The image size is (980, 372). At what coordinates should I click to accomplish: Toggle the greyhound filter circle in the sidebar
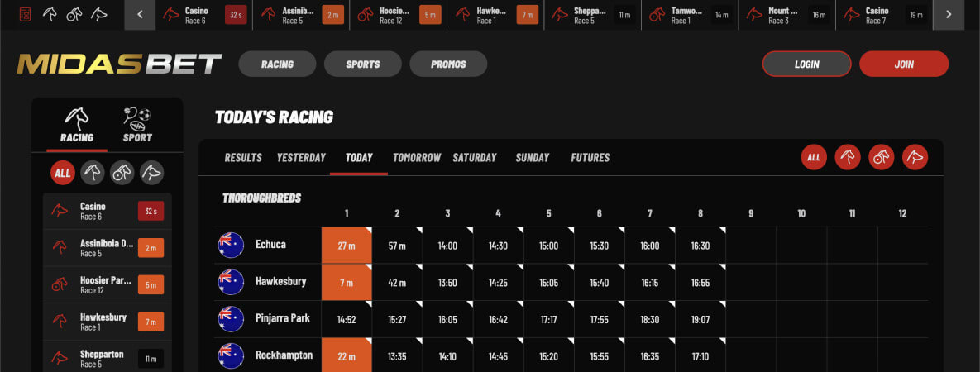152,173
